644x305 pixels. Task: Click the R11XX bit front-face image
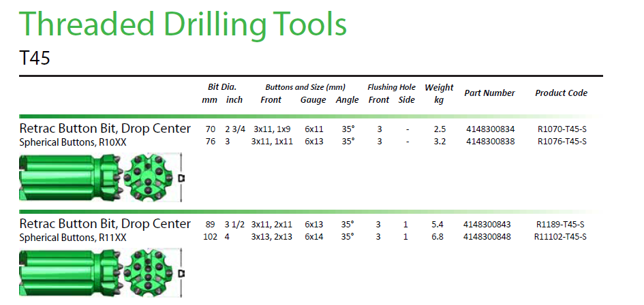tap(149, 272)
